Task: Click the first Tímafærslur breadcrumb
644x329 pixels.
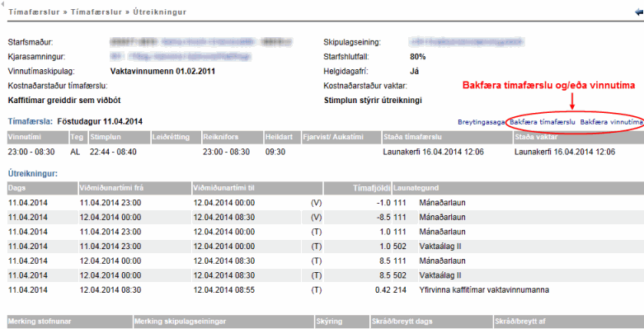Action: pyautogui.click(x=34, y=12)
